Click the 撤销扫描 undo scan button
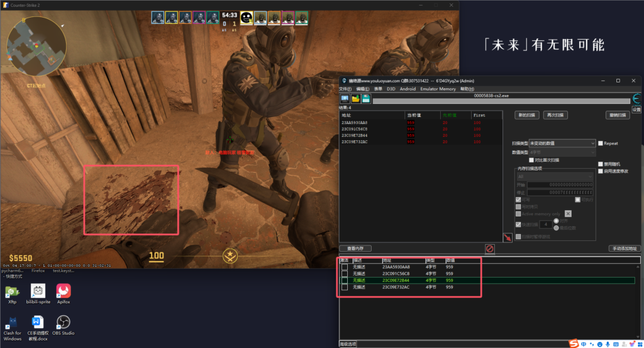 (x=618, y=115)
